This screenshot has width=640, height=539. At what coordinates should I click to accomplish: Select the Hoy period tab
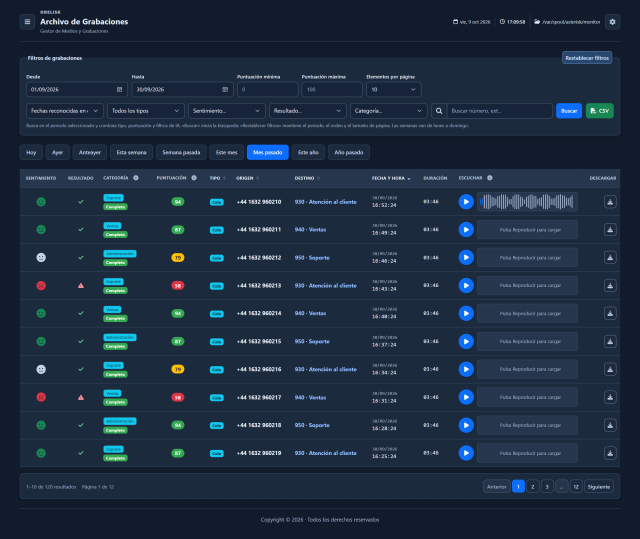(x=31, y=152)
